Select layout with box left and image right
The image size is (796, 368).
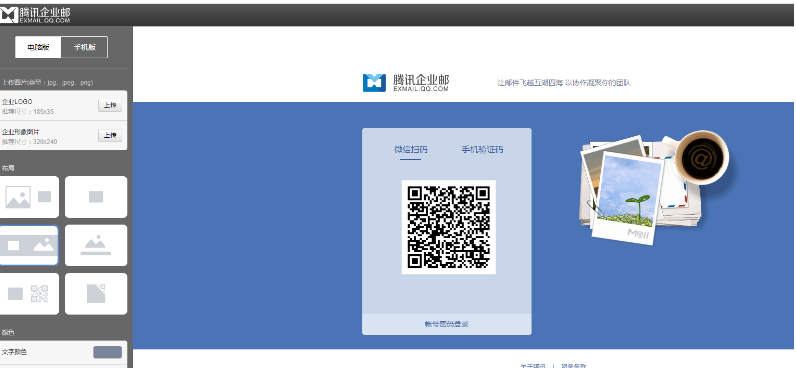29,245
